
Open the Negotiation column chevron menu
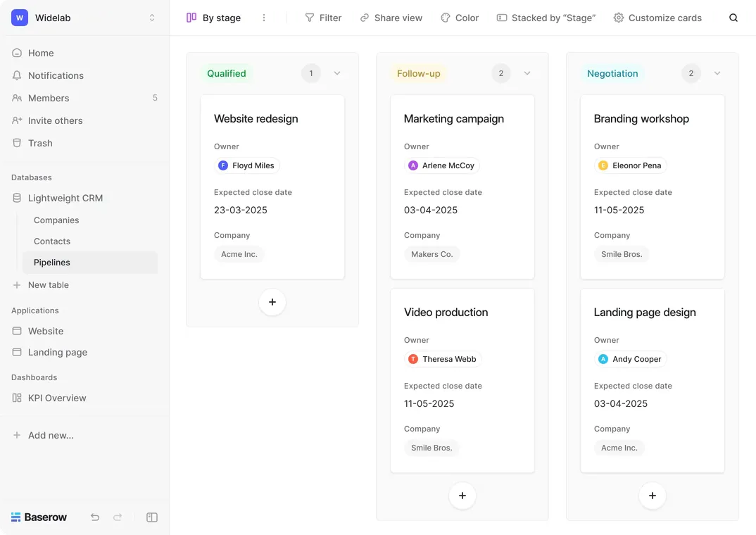pos(717,73)
